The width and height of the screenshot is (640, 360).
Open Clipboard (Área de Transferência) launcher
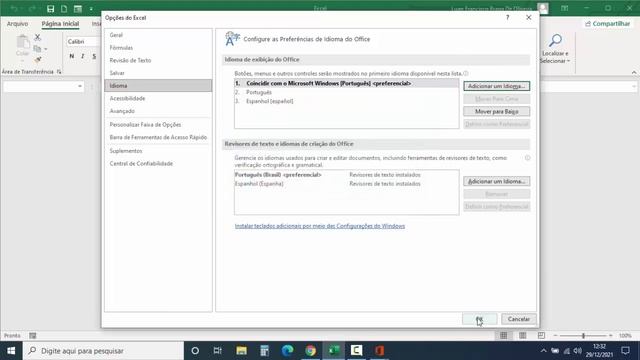[59, 72]
